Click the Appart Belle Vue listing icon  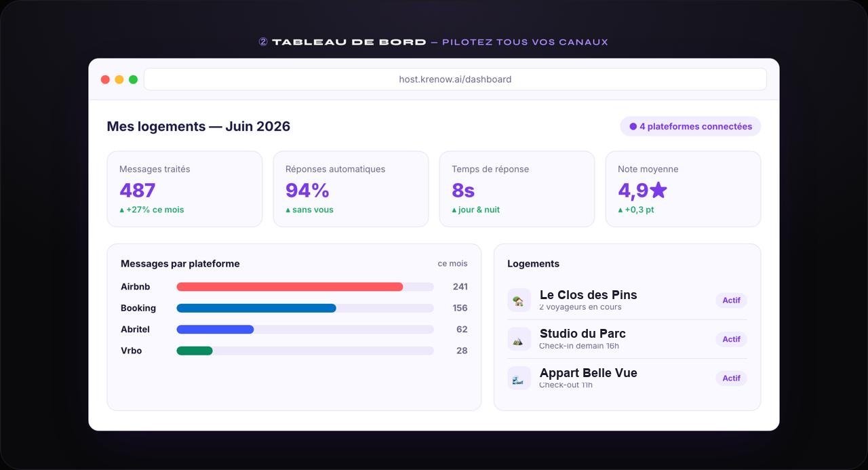tap(519, 378)
